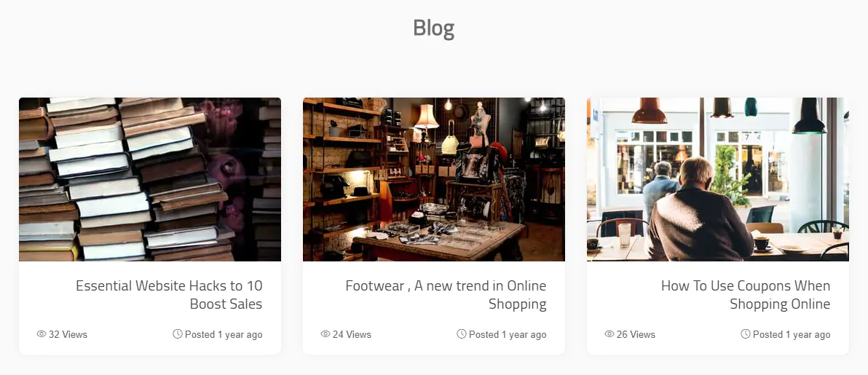Viewport: 868px width, 375px height.
Task: Click the Blog section heading
Action: click(433, 28)
